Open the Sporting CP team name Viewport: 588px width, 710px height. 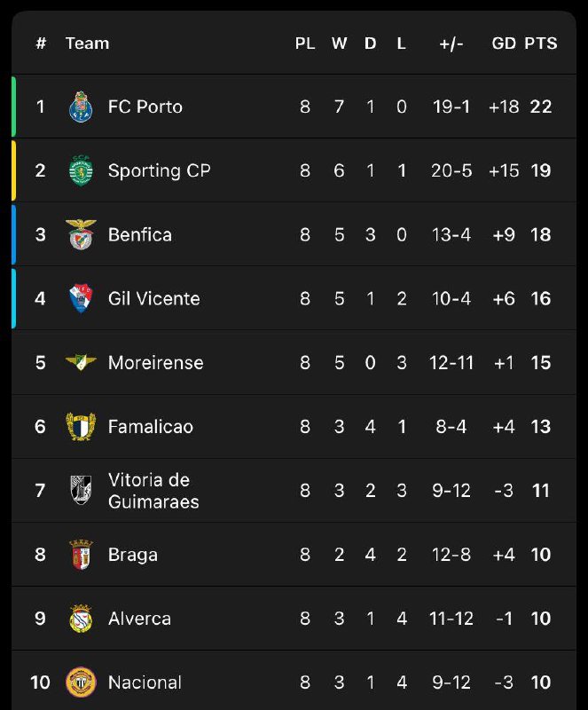tap(159, 170)
